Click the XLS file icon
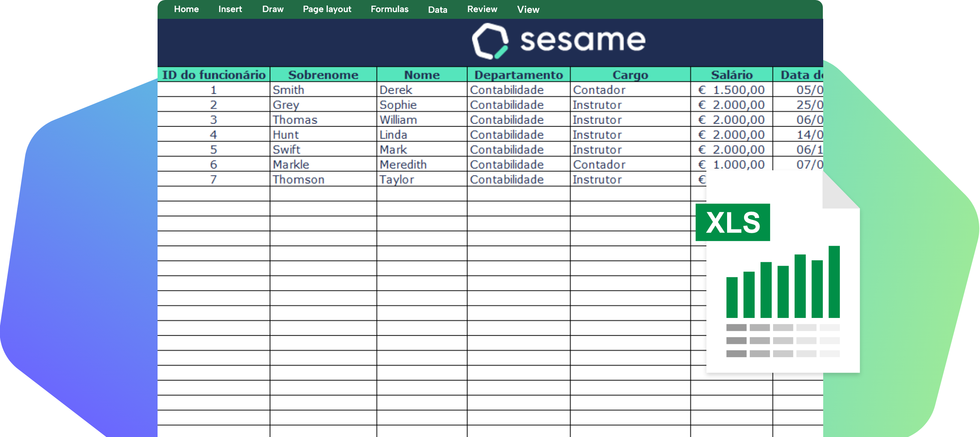The width and height of the screenshot is (980, 437). [778, 272]
